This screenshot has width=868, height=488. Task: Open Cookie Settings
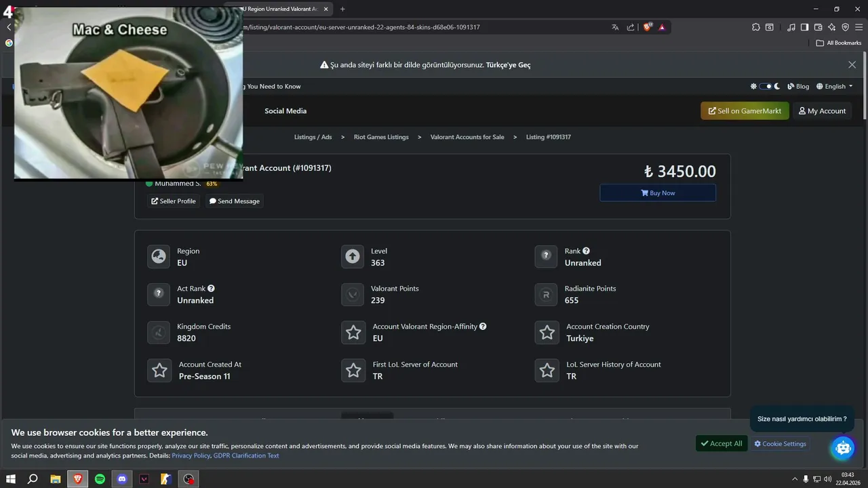point(780,444)
